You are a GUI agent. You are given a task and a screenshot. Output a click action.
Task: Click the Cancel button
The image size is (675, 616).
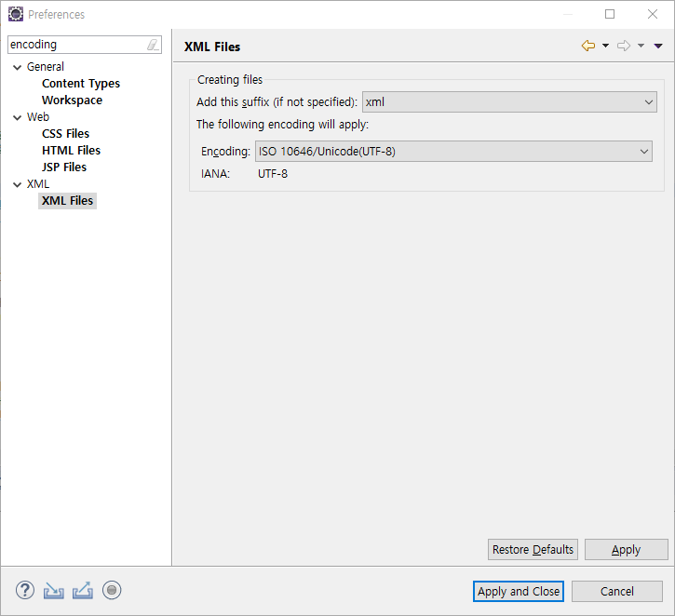pyautogui.click(x=617, y=592)
